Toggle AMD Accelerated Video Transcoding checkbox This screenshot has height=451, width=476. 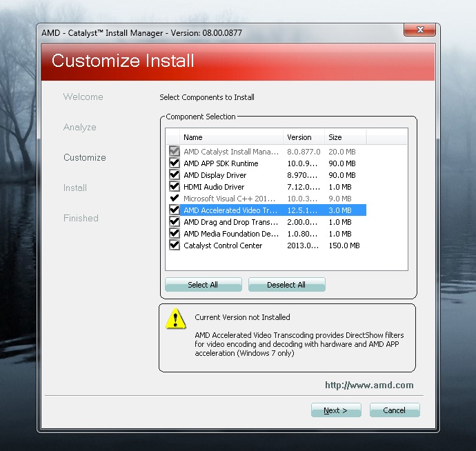(175, 210)
